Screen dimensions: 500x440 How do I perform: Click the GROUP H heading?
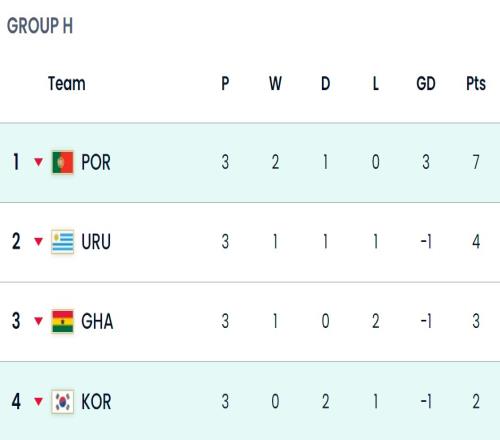[40, 26]
